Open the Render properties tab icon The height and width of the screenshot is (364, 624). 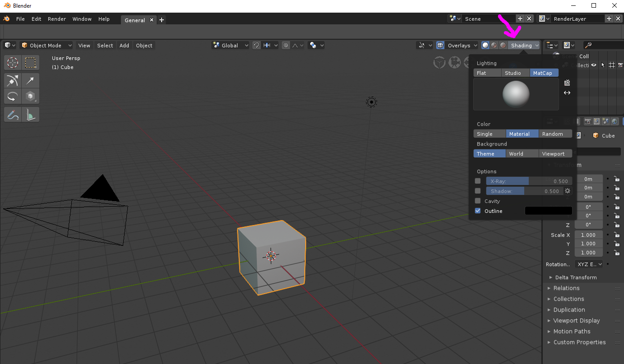588,121
